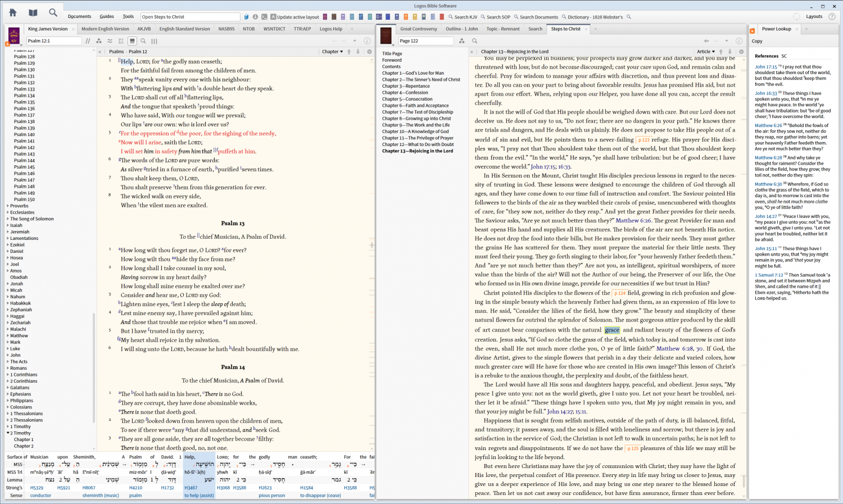Click the visual filters icon in Steps to Christ panel
The image size is (843, 504).
[462, 41]
